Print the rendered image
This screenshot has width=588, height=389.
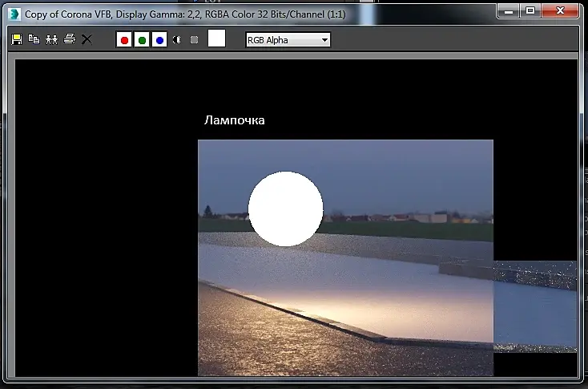70,39
